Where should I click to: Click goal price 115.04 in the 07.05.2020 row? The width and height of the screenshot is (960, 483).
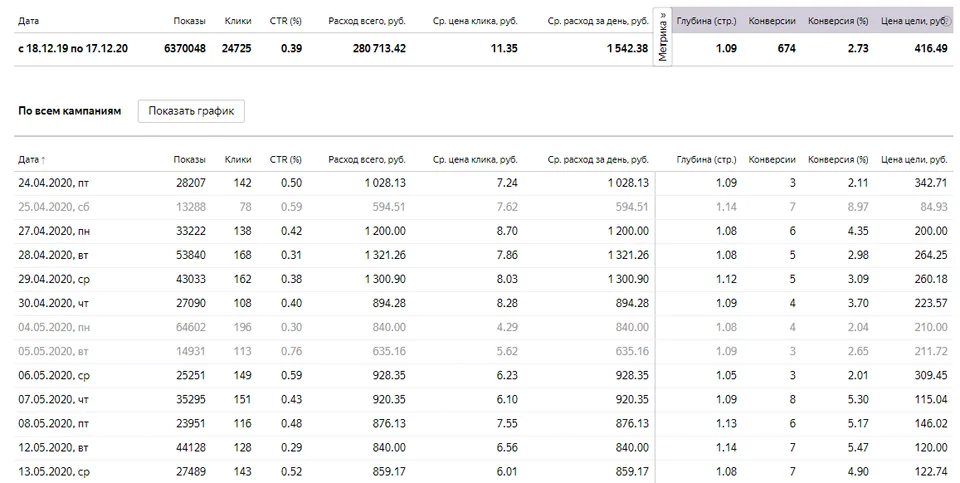[931, 399]
